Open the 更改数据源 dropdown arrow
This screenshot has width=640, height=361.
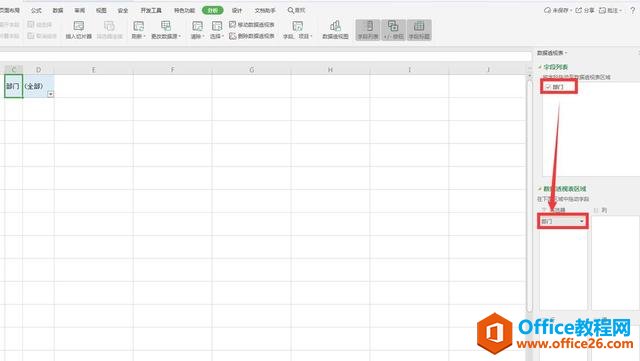click(180, 36)
